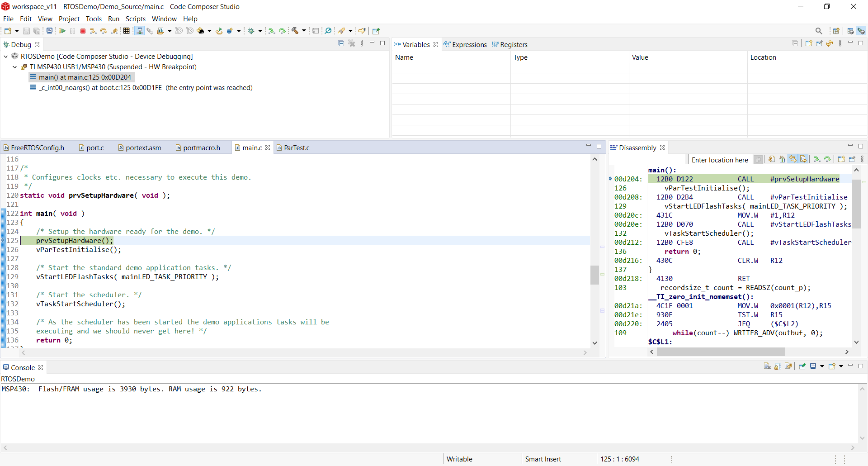Click the Disassembly refresh view icon
Image resolution: width=868 pixels, height=466 pixels.
(772, 159)
